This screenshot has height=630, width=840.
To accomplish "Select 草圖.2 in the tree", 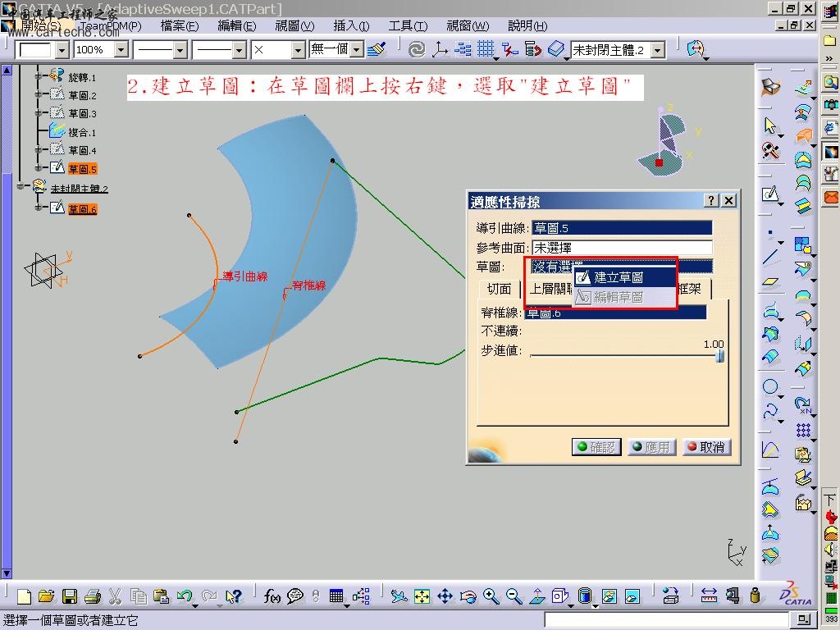I will [x=82, y=95].
